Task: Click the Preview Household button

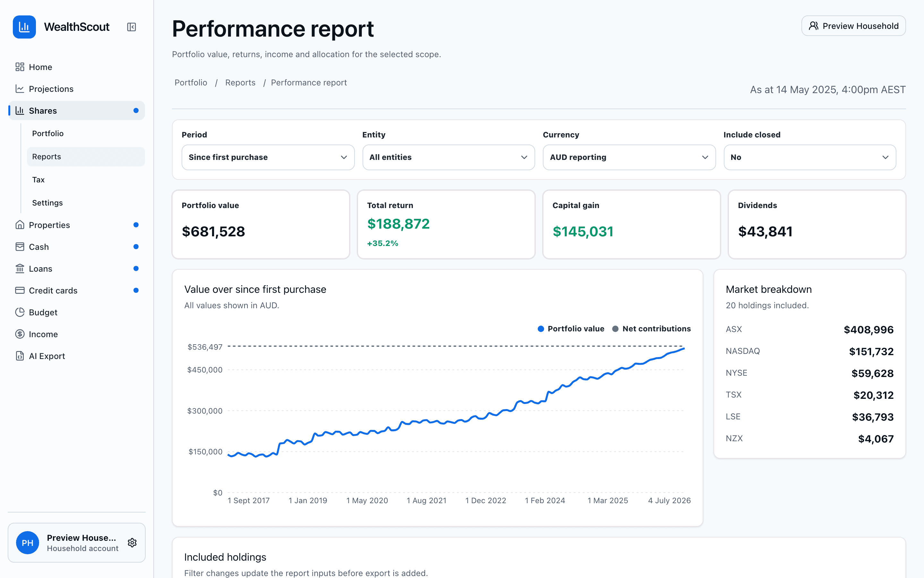Action: 853,26
